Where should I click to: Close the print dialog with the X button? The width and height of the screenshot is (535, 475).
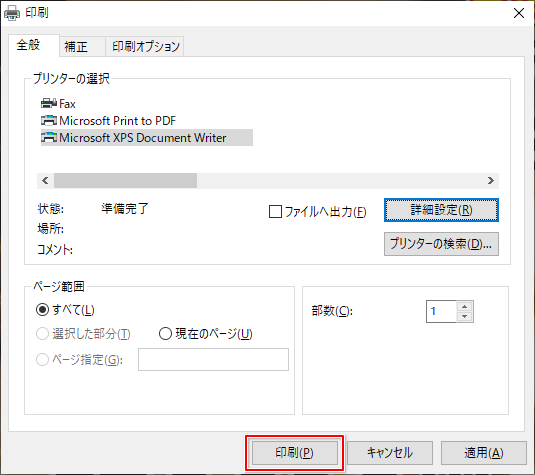click(x=519, y=13)
